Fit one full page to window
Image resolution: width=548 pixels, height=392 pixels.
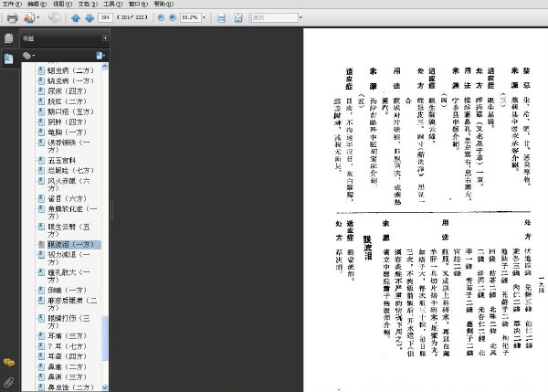[x=238, y=17]
